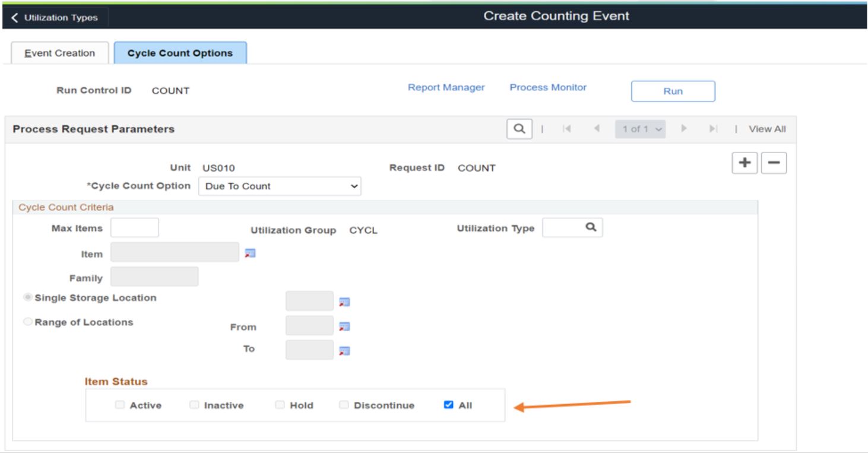Open the To location lookup icon

point(344,350)
